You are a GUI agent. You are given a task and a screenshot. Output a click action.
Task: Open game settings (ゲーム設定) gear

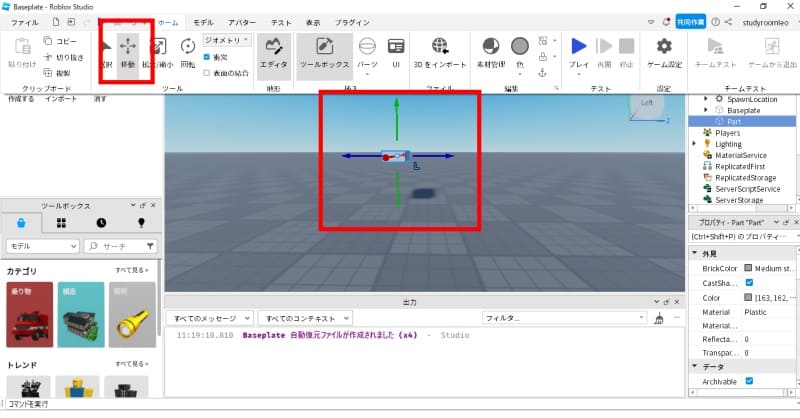tap(664, 54)
